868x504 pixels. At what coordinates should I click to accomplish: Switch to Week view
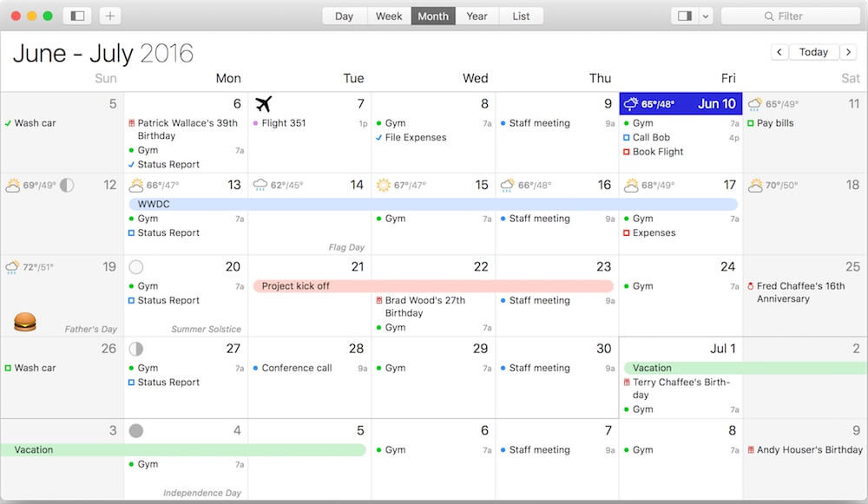[389, 16]
